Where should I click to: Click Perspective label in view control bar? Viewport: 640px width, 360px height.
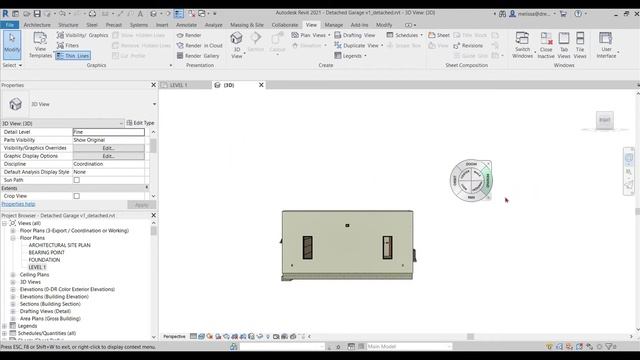[x=174, y=337]
